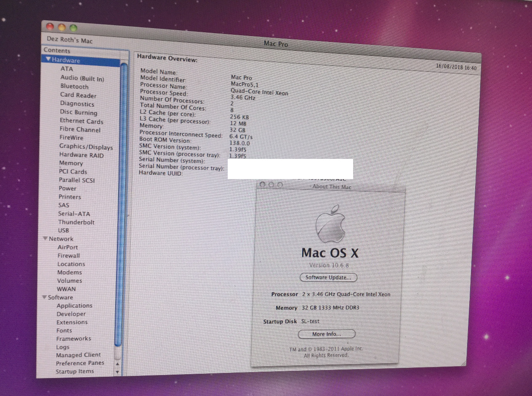The height and width of the screenshot is (396, 532).
Task: Select Developer software entry
Action: click(x=71, y=314)
